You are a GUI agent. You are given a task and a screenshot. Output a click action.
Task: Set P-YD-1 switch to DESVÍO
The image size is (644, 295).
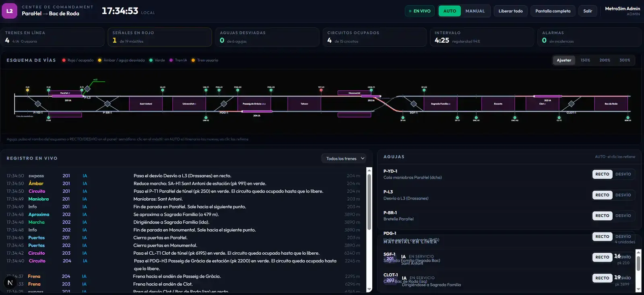[623, 174]
